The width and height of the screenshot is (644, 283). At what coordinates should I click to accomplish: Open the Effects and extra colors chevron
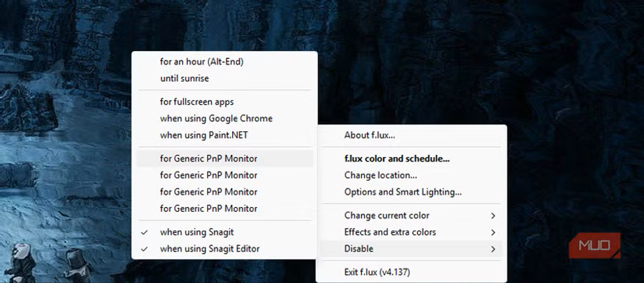point(493,232)
